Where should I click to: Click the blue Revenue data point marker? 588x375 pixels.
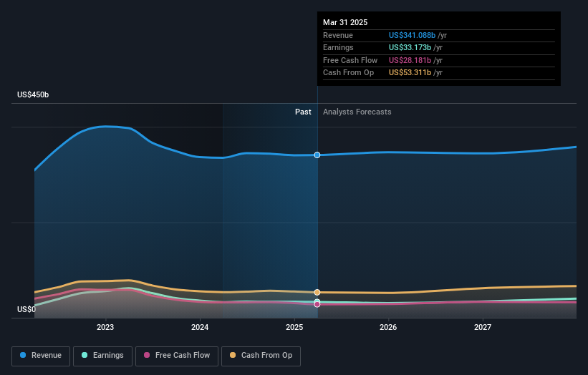[x=317, y=155]
